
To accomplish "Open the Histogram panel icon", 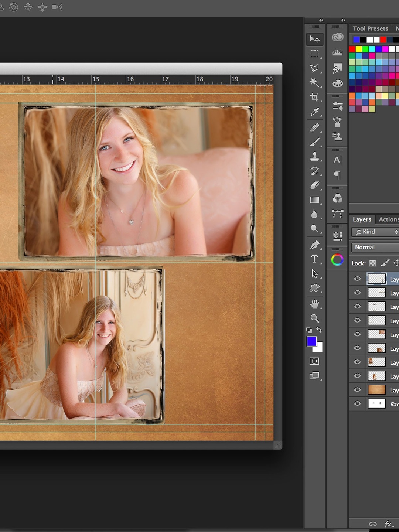I will click(x=337, y=52).
